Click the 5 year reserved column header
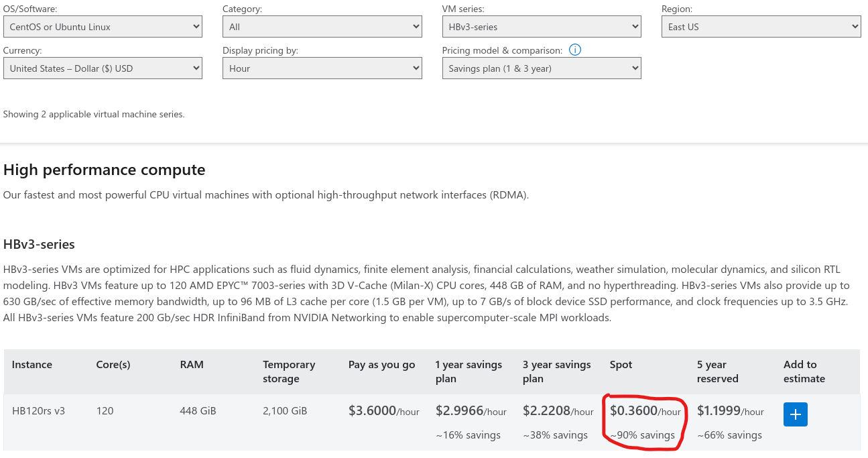The image size is (868, 458). [x=717, y=371]
